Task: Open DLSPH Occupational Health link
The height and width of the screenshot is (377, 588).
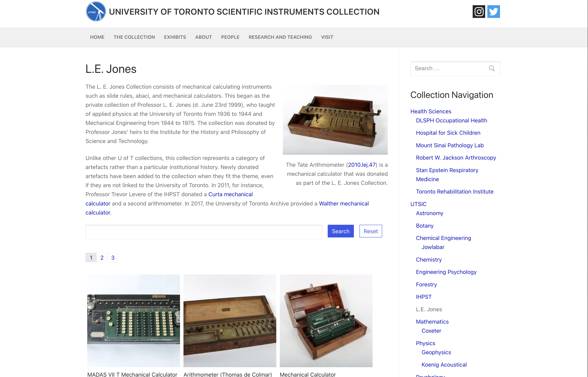Action: click(x=451, y=120)
